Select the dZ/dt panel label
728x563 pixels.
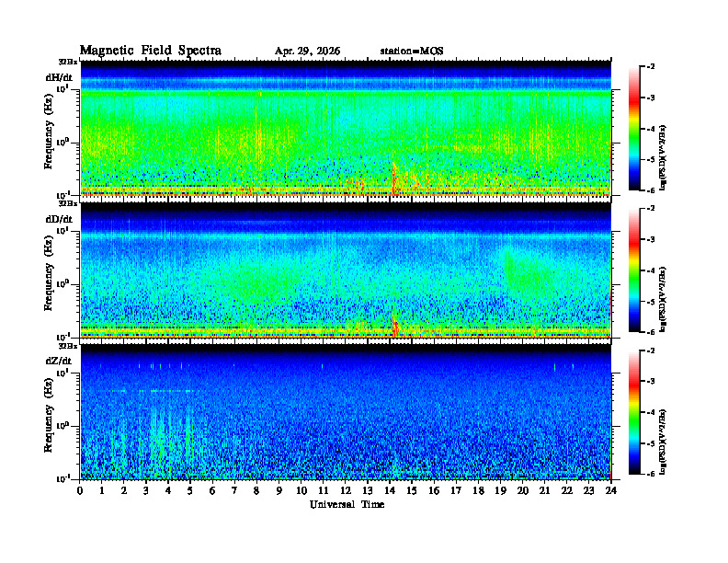click(59, 361)
